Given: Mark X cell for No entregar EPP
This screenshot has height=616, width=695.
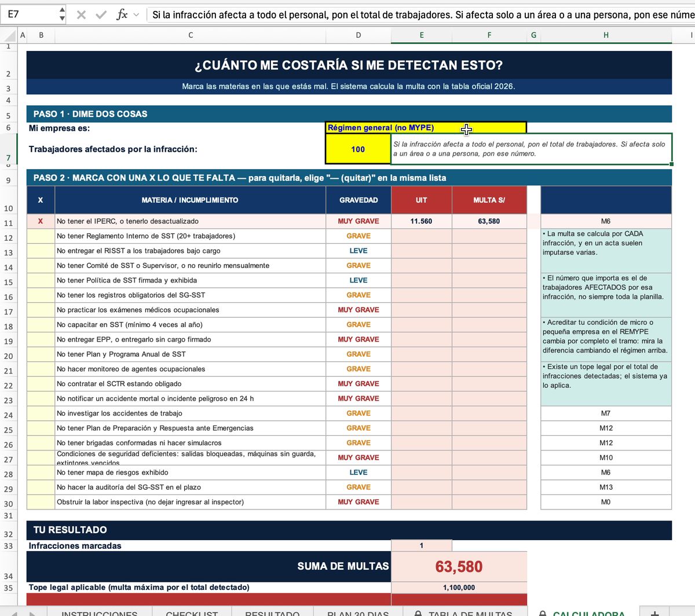Looking at the screenshot, I should point(41,339).
